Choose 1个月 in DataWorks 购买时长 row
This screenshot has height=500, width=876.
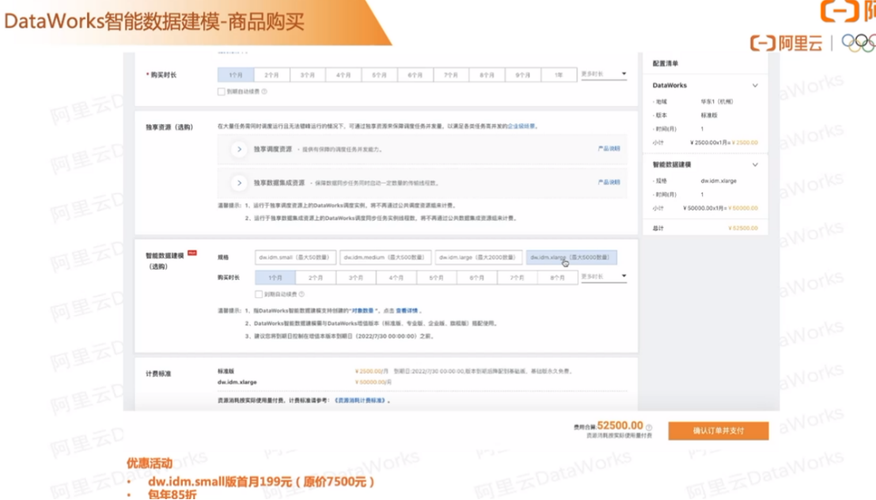pos(236,75)
